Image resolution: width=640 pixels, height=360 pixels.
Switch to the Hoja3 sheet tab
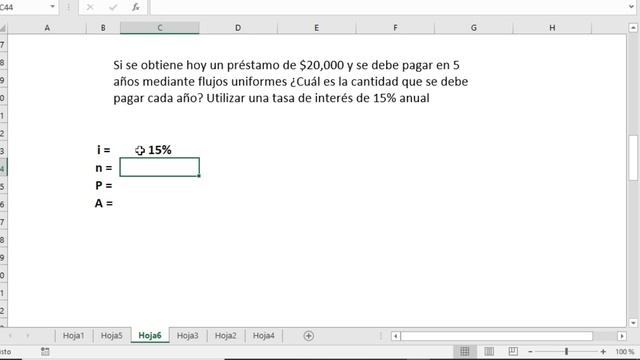[x=187, y=336]
